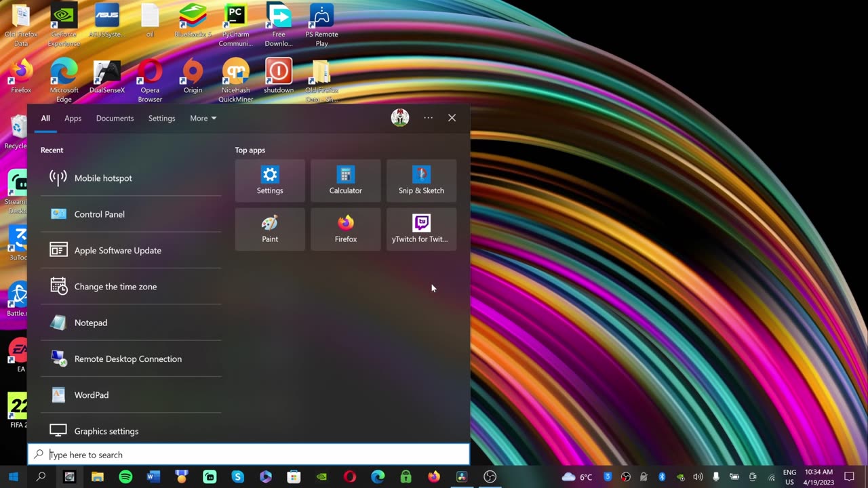Open GeForce Experience desktop shortcut
868x488 pixels.
click(x=64, y=25)
